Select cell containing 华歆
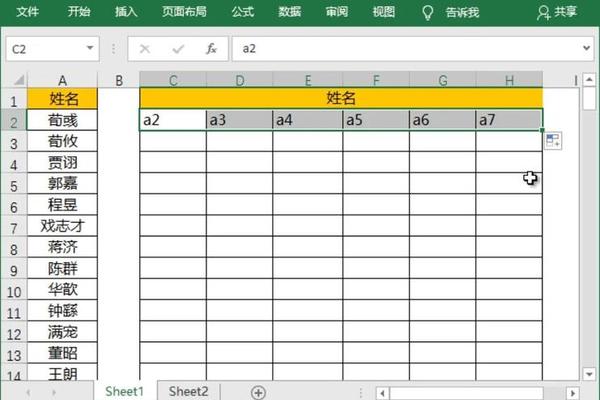Screen dimensions: 600x400 (62, 289)
